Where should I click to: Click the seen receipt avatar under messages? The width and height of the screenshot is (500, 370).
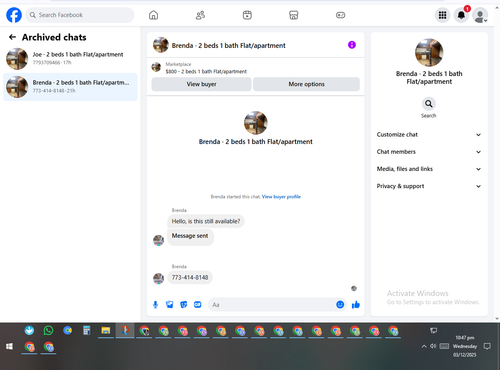pyautogui.click(x=354, y=288)
